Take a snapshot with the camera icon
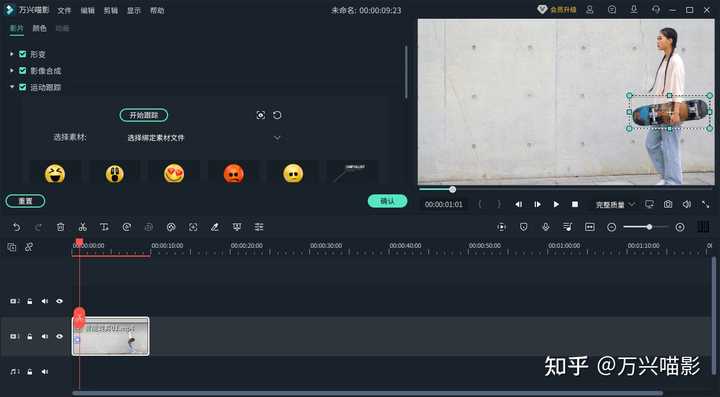 (x=668, y=204)
